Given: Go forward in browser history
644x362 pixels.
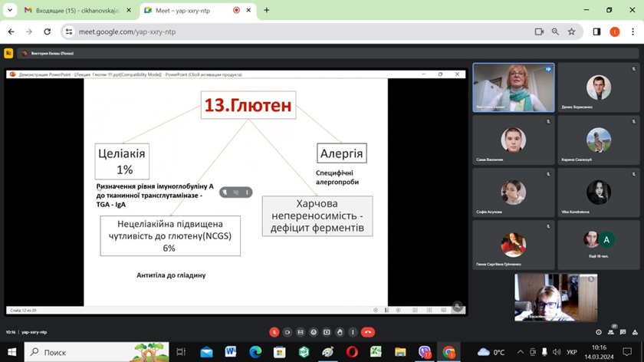Looking at the screenshot, I should tap(29, 31).
